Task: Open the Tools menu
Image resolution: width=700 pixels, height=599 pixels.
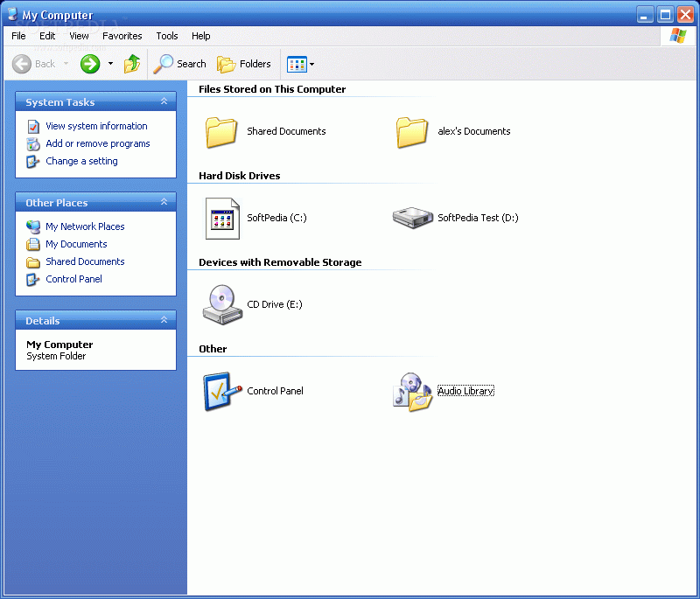Action: (167, 36)
